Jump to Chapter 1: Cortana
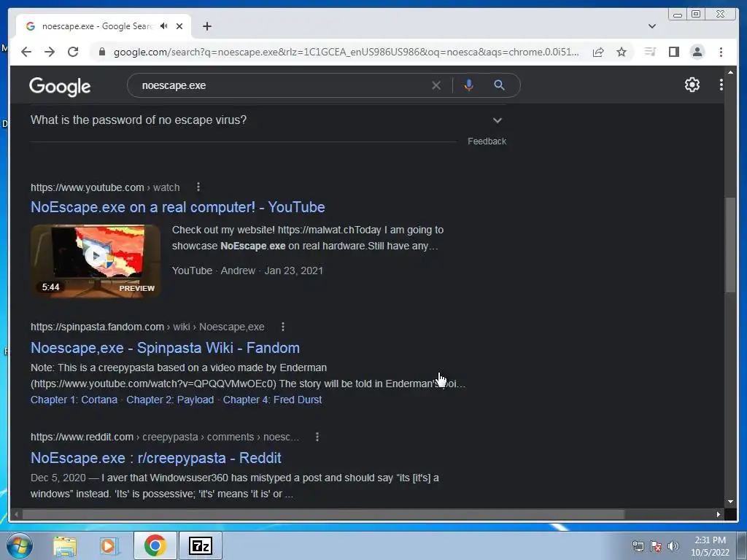747x560 pixels. click(x=74, y=400)
